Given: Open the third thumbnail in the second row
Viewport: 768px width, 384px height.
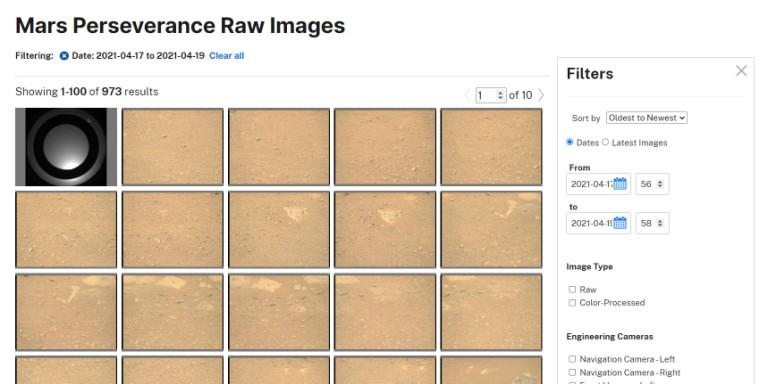Looking at the screenshot, I should tap(279, 230).
